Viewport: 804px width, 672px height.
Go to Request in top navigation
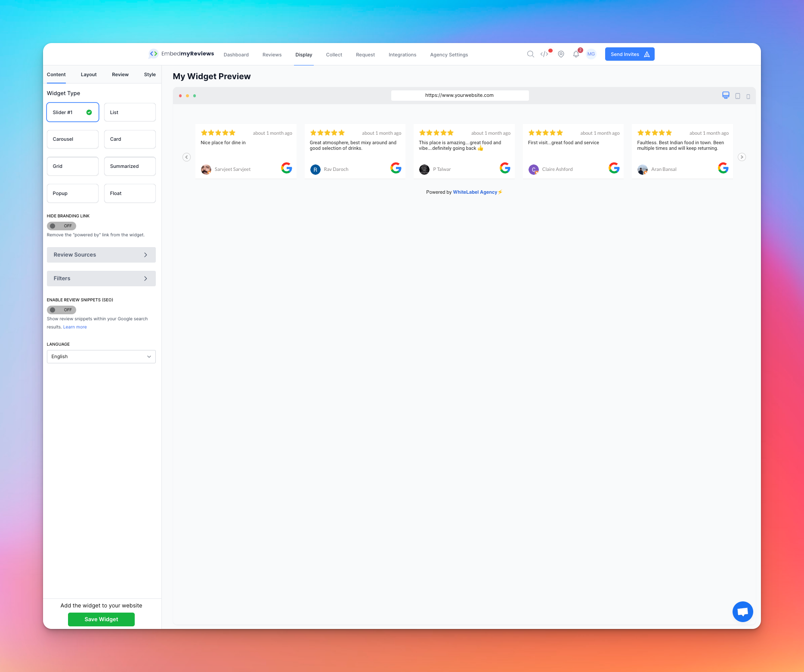coord(365,55)
